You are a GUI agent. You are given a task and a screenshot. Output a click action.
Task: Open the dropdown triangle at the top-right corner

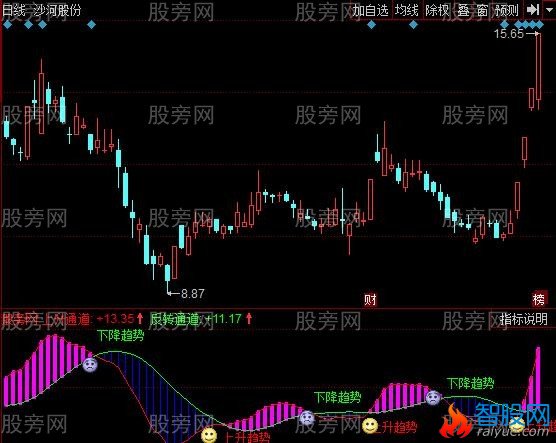click(550, 10)
